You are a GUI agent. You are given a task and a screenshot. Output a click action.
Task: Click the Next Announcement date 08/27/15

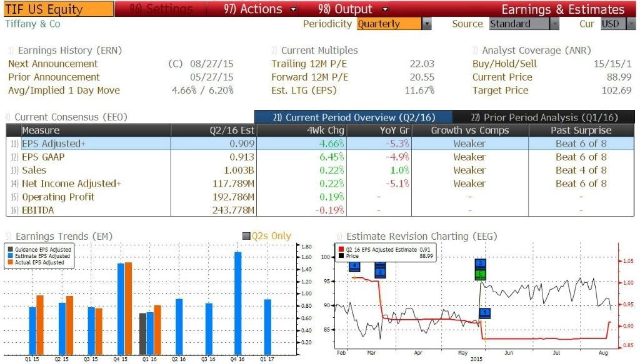point(211,64)
